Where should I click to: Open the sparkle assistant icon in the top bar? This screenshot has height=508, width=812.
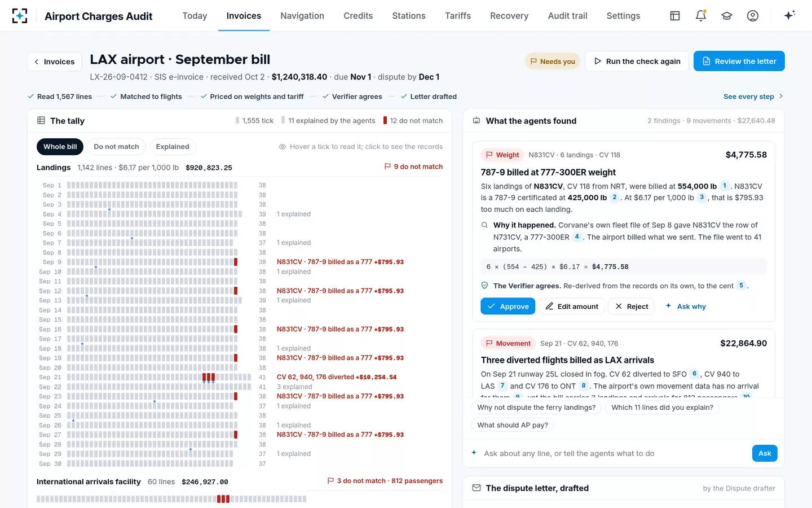(x=789, y=15)
